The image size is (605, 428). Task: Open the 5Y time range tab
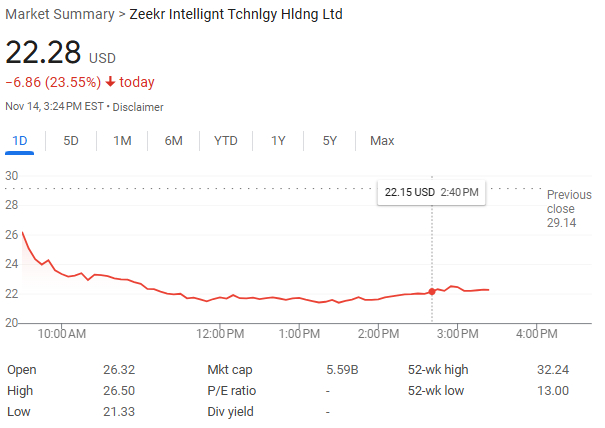[330, 141]
